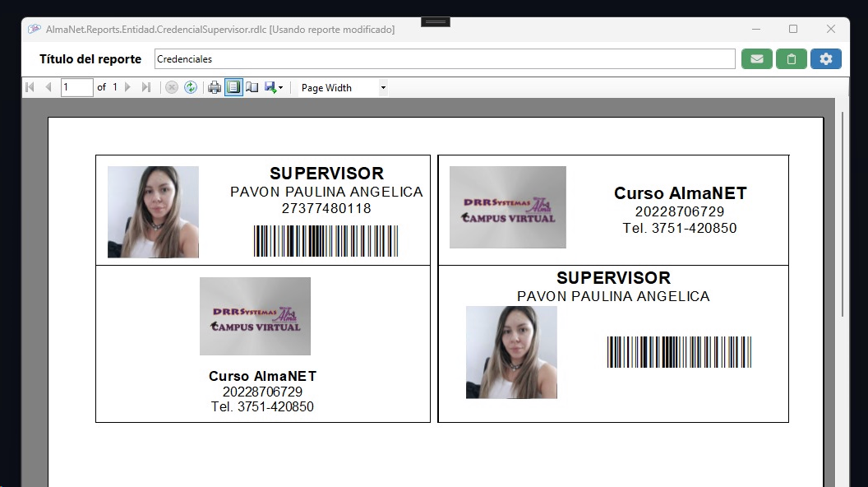
Task: Maximize the report viewer window
Action: click(792, 29)
